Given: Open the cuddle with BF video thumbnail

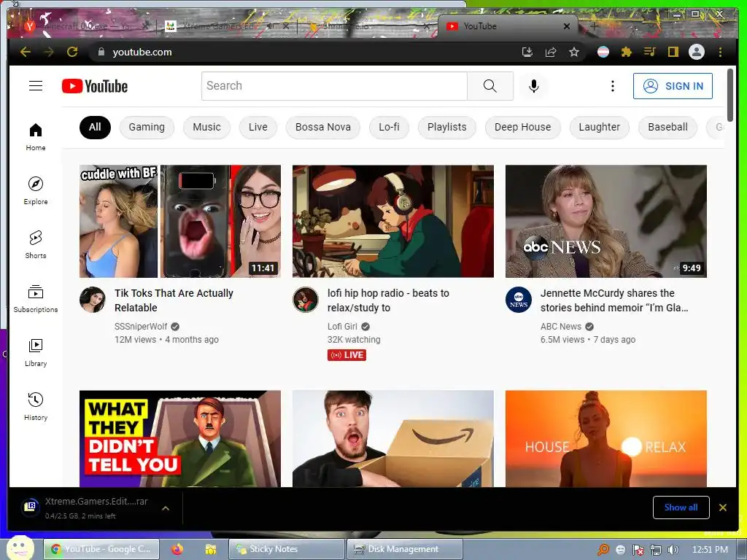Looking at the screenshot, I should point(180,221).
